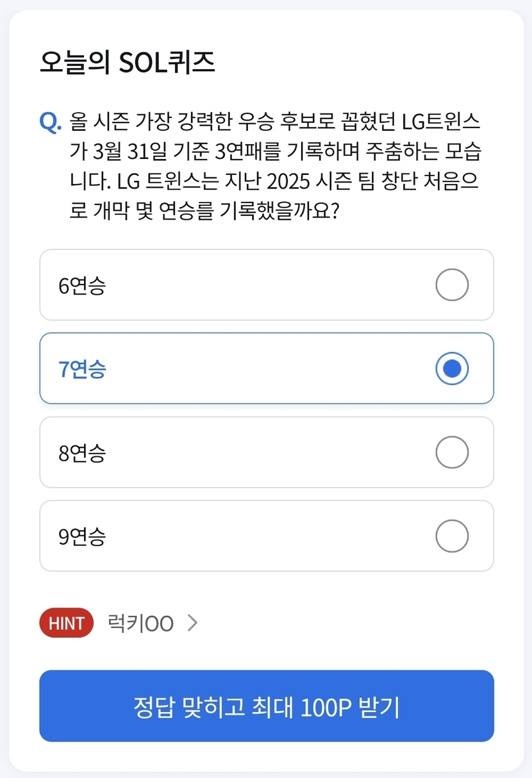Click the 8연승 answer label text
Image resolution: width=532 pixels, height=778 pixels.
coord(82,453)
